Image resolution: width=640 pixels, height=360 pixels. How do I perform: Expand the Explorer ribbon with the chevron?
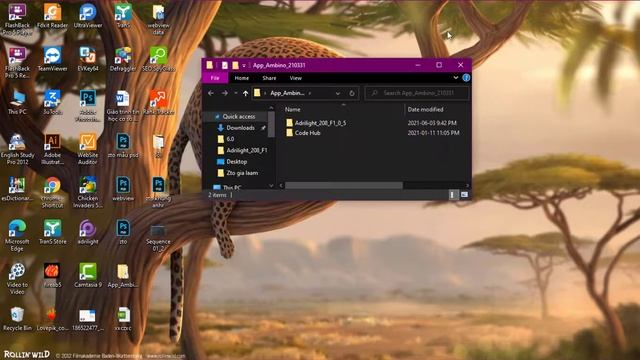[456, 78]
